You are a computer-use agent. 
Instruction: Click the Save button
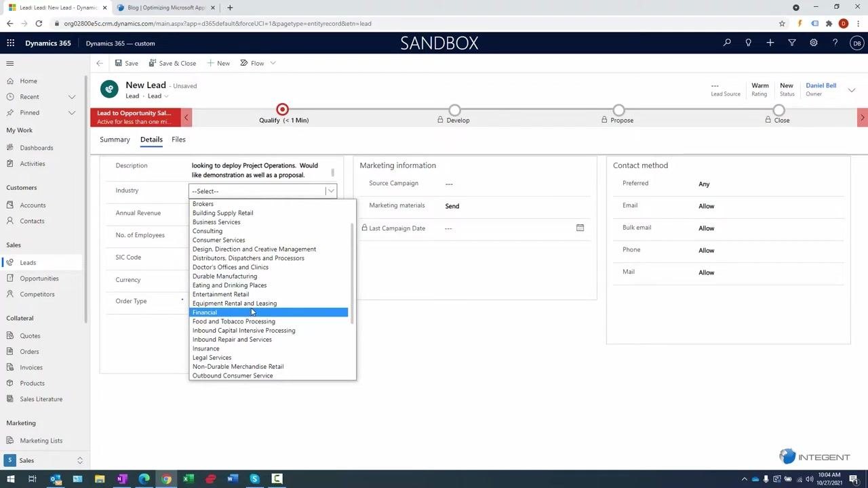[126, 63]
